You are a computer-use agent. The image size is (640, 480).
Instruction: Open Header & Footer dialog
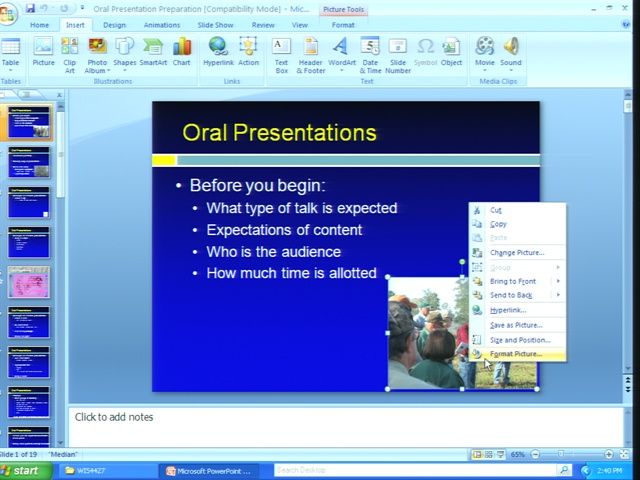pyautogui.click(x=311, y=56)
